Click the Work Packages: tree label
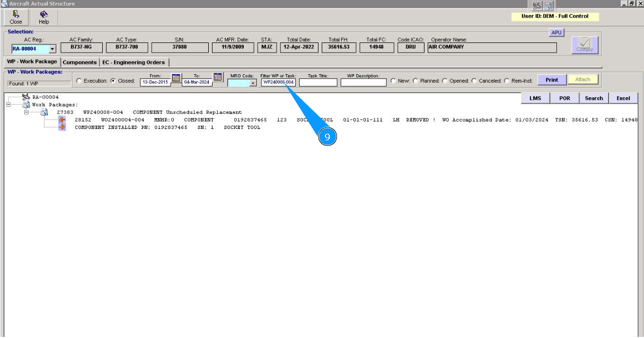The image size is (644, 338). (55, 105)
